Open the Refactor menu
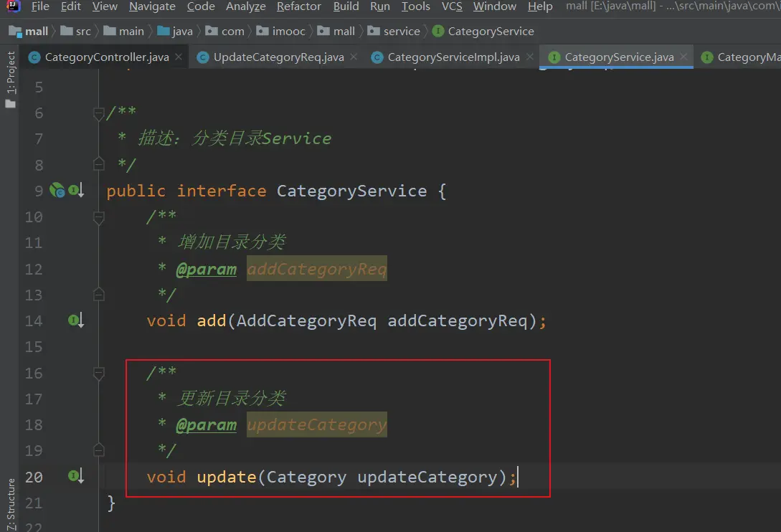781x532 pixels. [x=298, y=6]
